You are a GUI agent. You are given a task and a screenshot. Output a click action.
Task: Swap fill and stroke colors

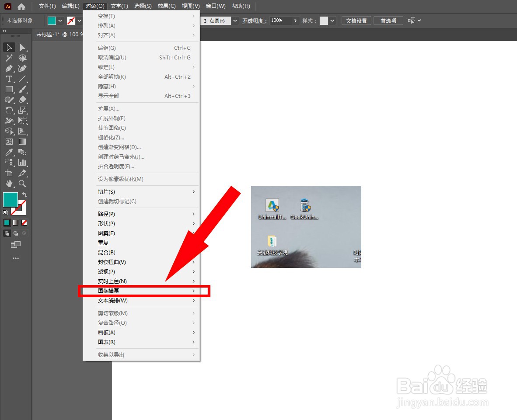click(24, 194)
